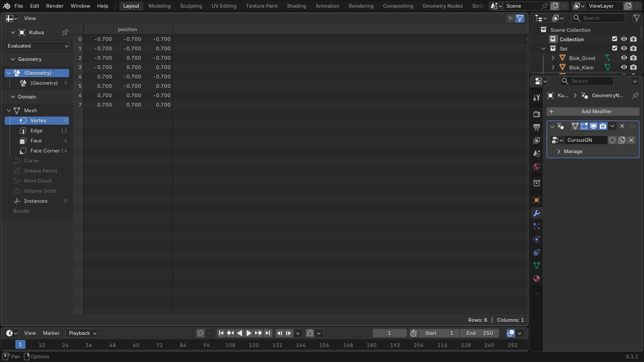644x362 pixels.
Task: Open the Physics properties tab
Action: (x=536, y=239)
